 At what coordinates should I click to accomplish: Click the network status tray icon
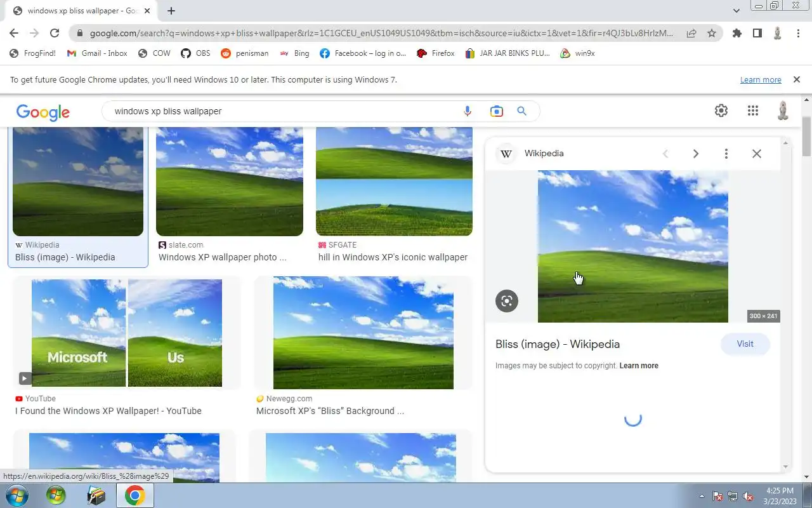pos(733,496)
